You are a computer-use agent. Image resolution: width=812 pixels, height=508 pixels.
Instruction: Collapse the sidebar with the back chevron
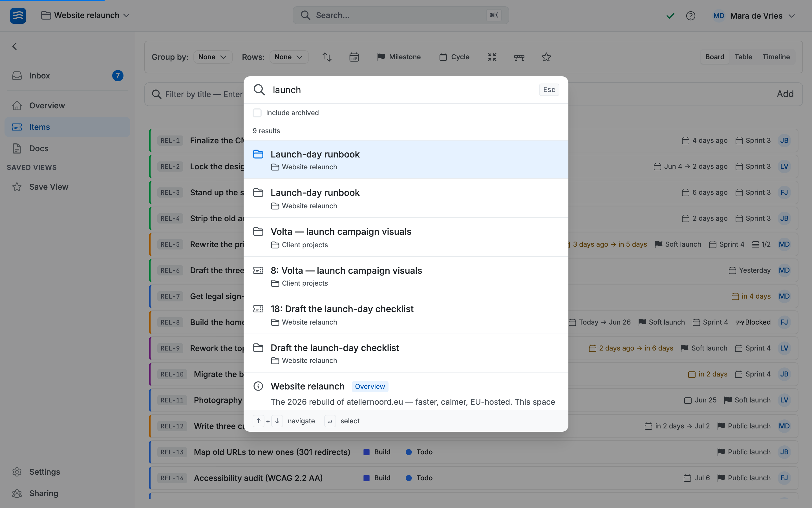pos(14,46)
